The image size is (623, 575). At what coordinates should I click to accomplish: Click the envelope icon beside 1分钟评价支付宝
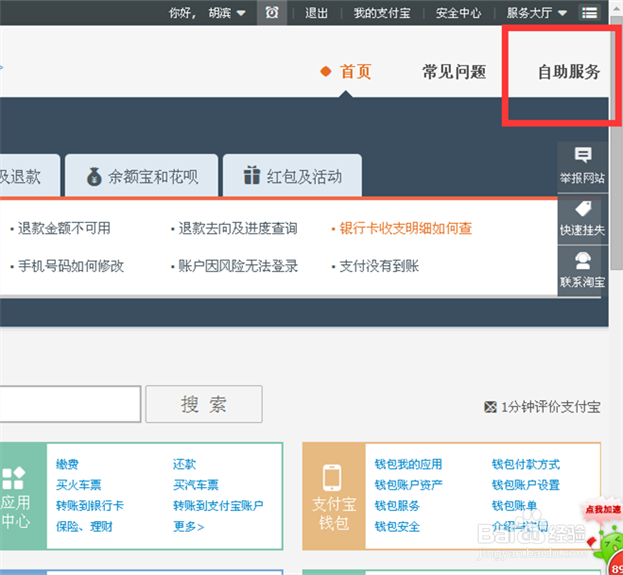490,407
